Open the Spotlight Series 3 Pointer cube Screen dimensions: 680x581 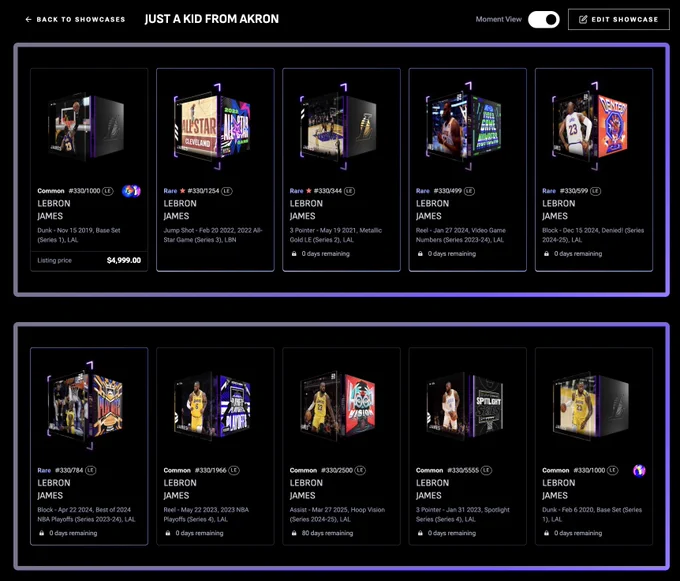click(x=464, y=405)
